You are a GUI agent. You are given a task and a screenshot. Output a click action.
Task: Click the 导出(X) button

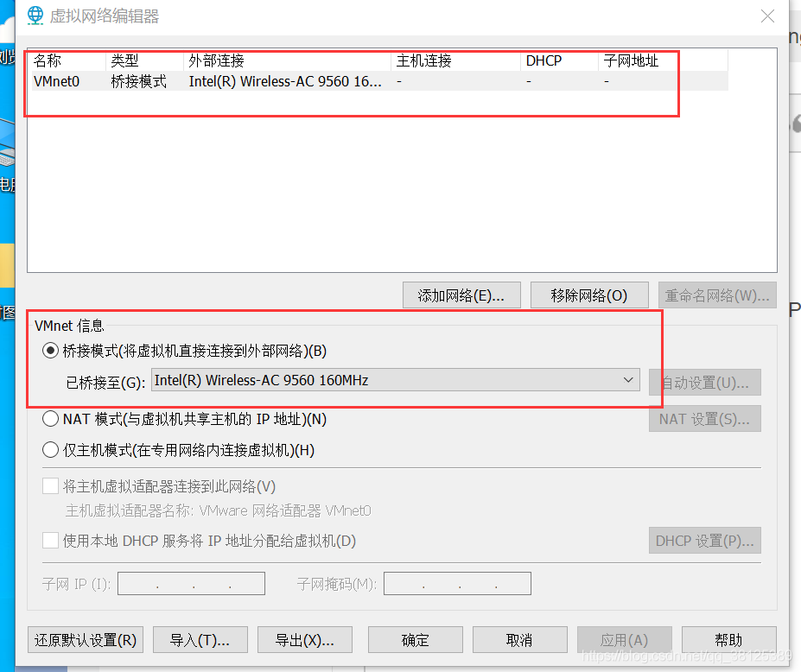coord(304,639)
